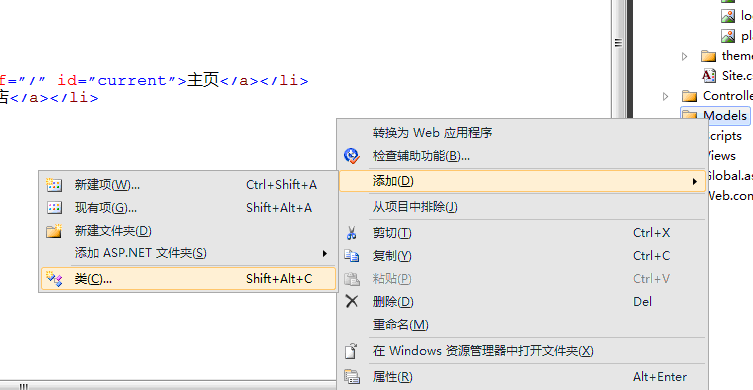Select the Views folder in tree
The image size is (753, 390).
coord(721,156)
